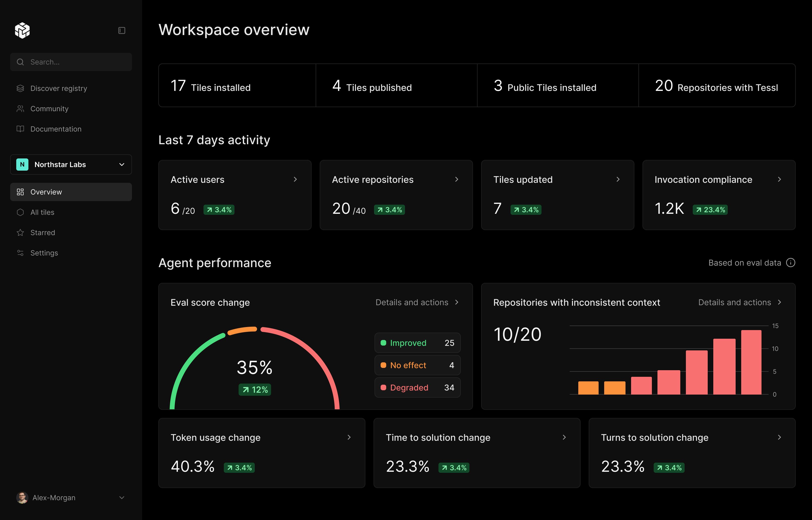Image resolution: width=812 pixels, height=520 pixels.
Task: Click the All tiles hexagon icon
Action: (20, 212)
